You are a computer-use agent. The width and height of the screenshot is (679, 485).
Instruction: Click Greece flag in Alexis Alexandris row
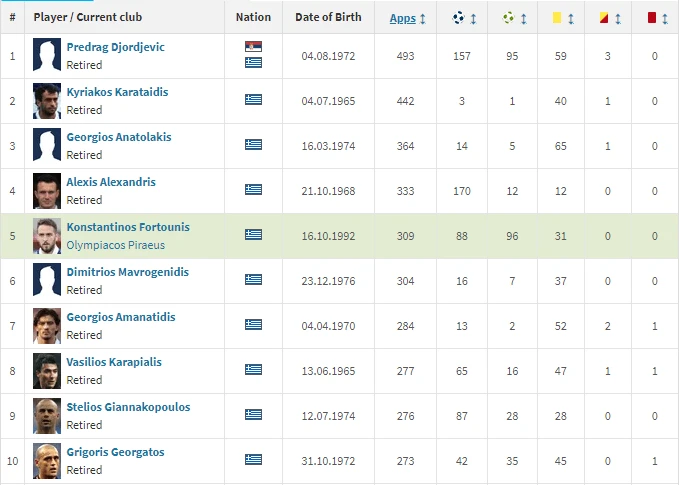(253, 189)
